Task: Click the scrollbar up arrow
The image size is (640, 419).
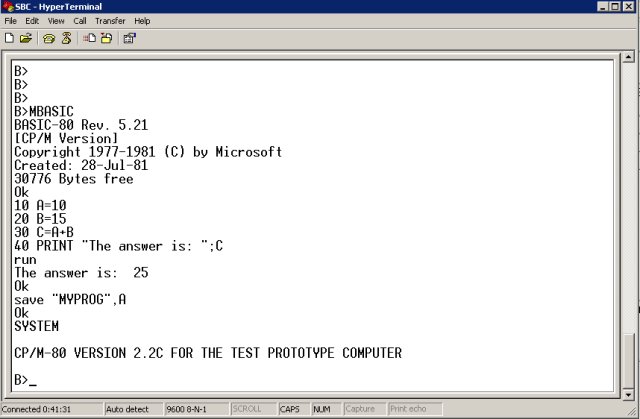Action: click(x=629, y=57)
